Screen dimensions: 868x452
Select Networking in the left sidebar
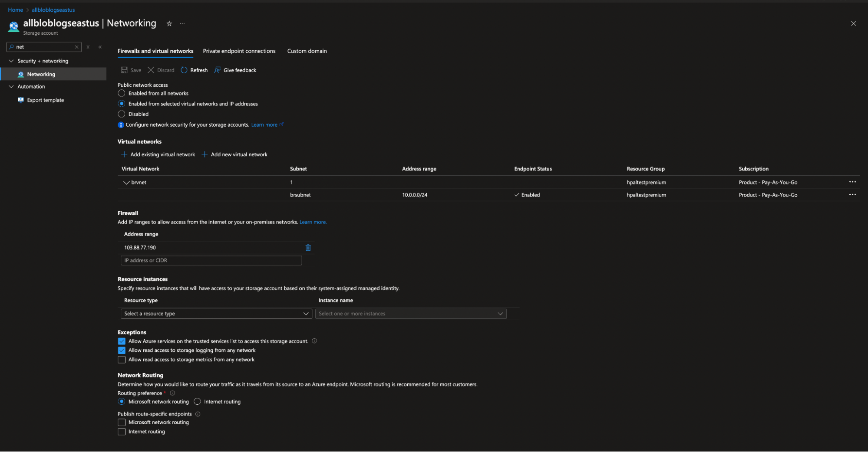pos(41,74)
